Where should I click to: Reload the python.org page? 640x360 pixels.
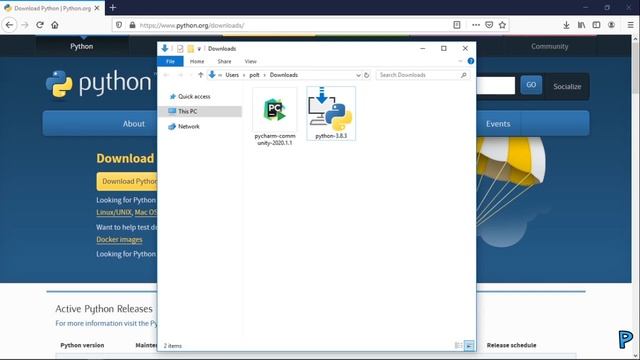tap(40, 25)
